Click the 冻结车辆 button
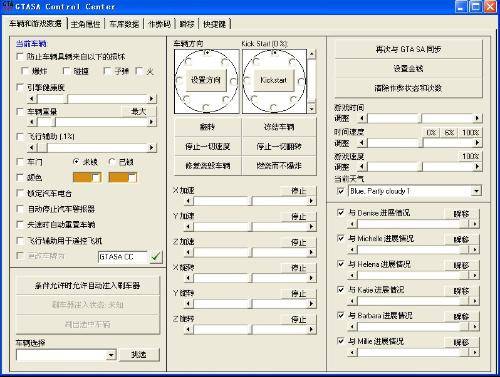 279,127
